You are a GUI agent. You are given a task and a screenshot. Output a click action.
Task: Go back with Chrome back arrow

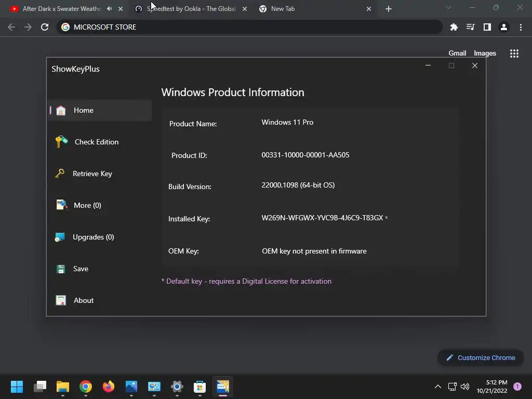click(11, 27)
